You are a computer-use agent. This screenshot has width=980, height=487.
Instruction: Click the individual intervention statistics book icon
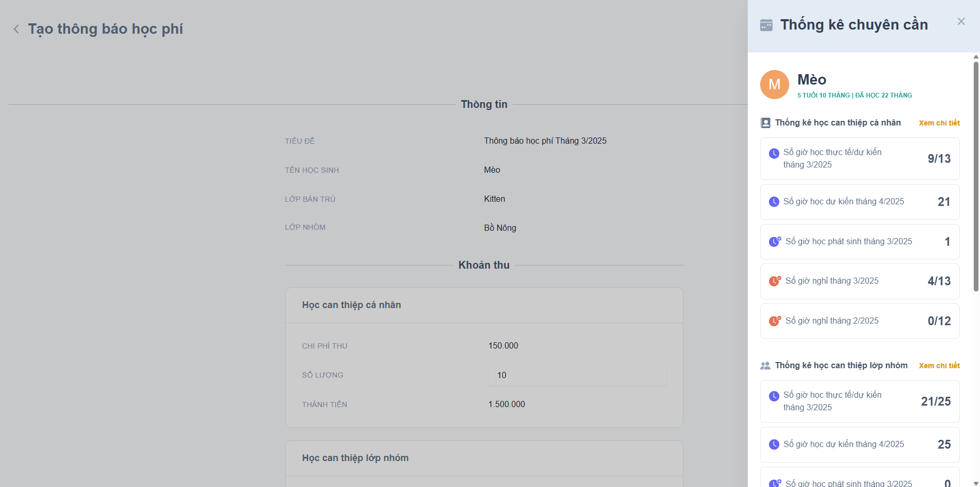[x=765, y=123]
